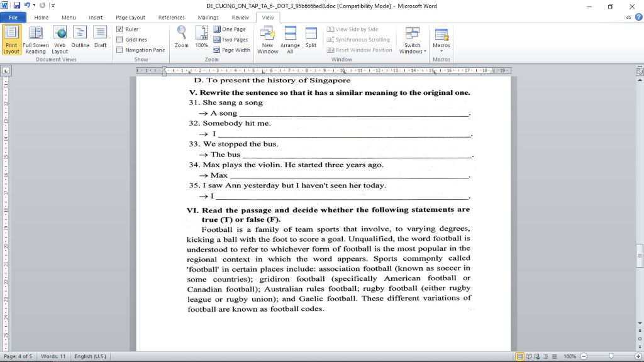
Task: Enable the Gridlines checkbox
Action: pyautogui.click(x=119, y=40)
